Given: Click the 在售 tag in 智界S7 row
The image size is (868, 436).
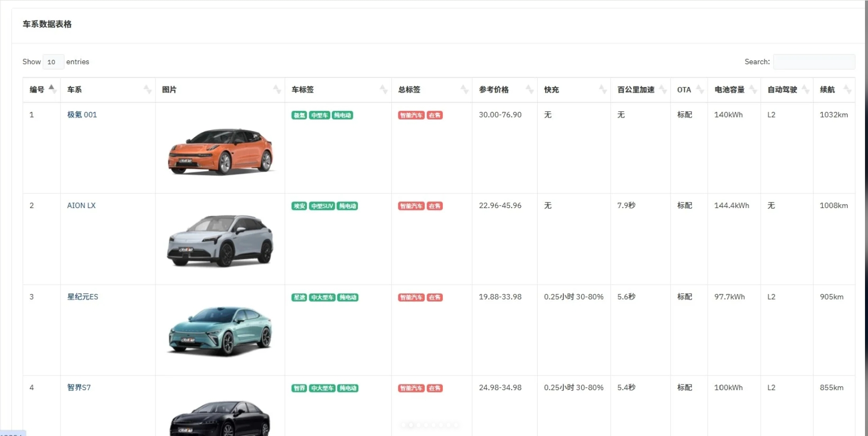Looking at the screenshot, I should pos(435,388).
